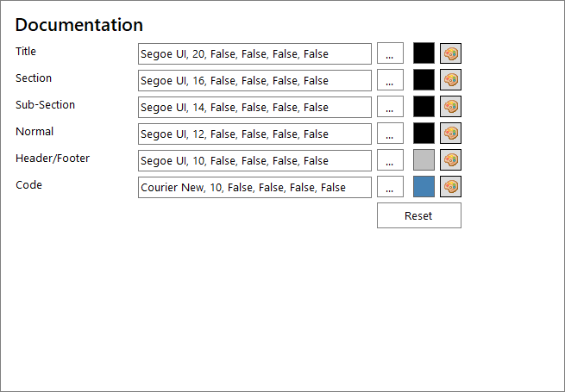
Task: Focus the Normal font field showing size 12
Action: [254, 134]
